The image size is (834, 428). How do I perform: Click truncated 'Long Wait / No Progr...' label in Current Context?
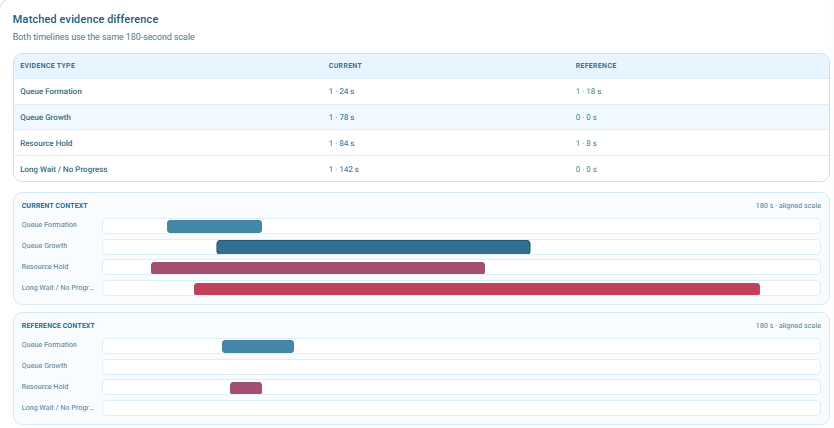pyautogui.click(x=57, y=288)
